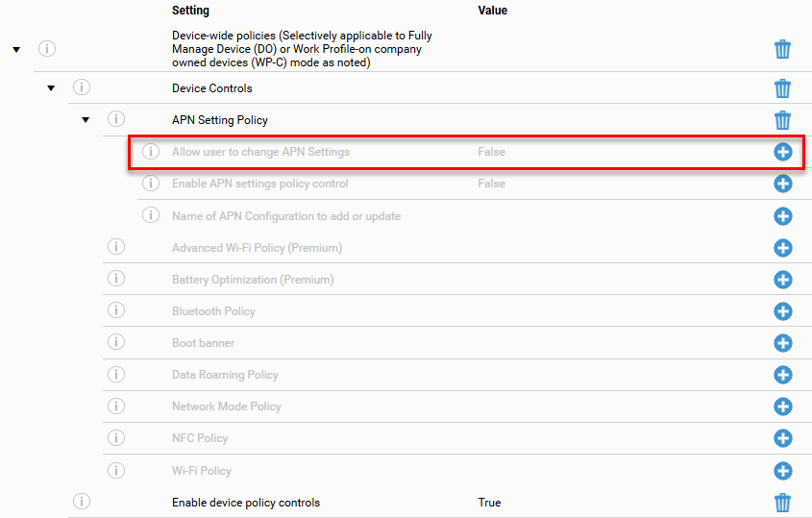The image size is (812, 518).
Task: Add Allow user to change APN Settings
Action: (x=783, y=152)
